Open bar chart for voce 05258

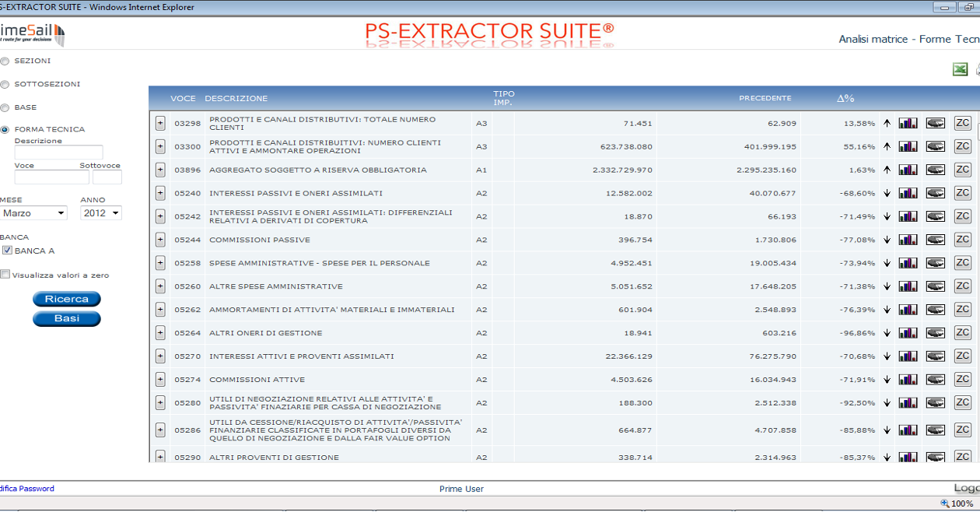[x=908, y=263]
